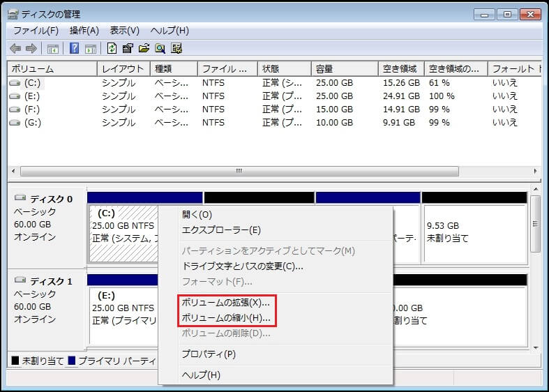
Task: Click the Back arrow toolbar icon
Action: [x=15, y=48]
